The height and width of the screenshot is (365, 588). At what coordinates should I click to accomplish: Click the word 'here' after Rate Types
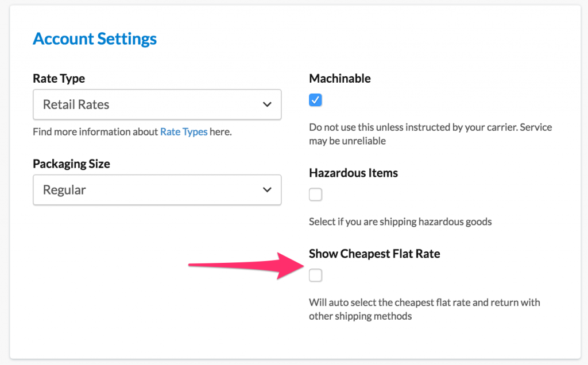(220, 132)
